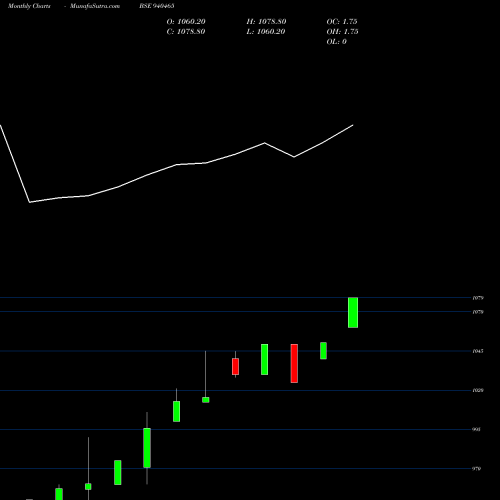Click the high value 'H: 1078.80'
This screenshot has width=500, height=500.
point(266,22)
